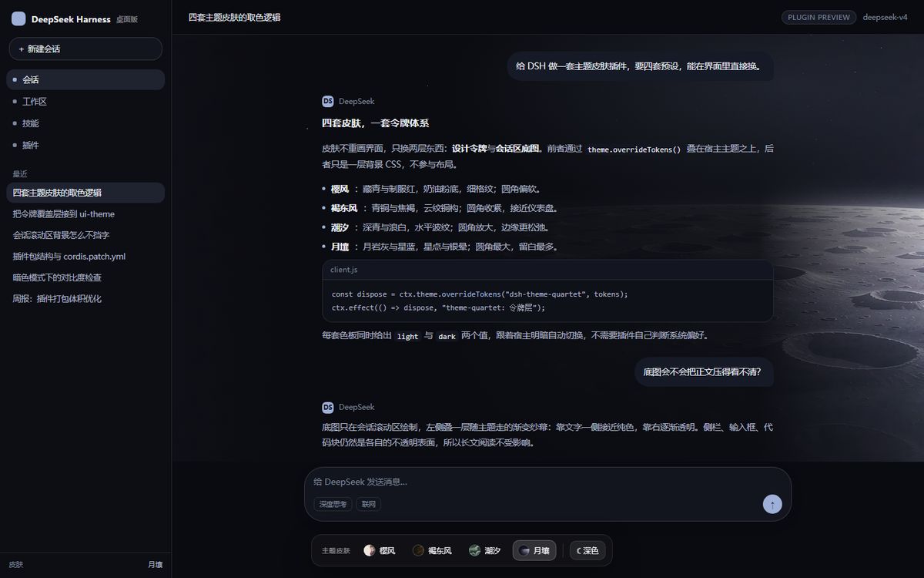
Task: Click the 最近 section label
Action: (20, 174)
